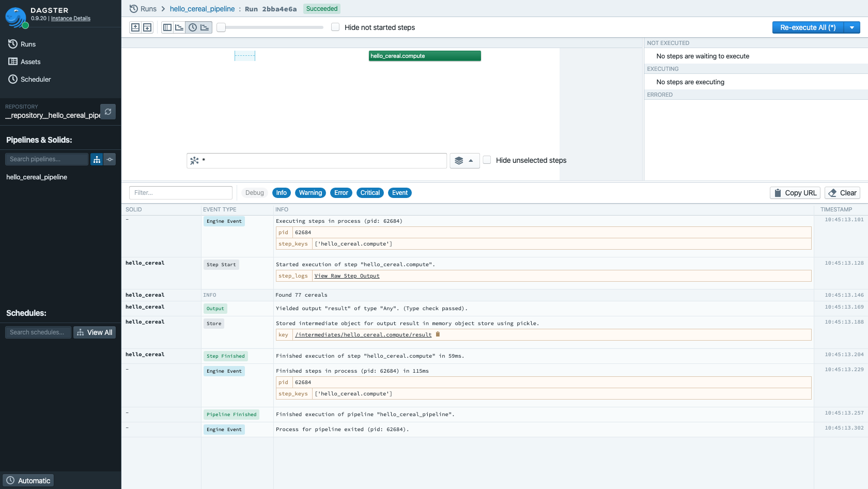Click "No steps are waiting to execute" text
The width and height of the screenshot is (868, 489).
pyautogui.click(x=703, y=56)
